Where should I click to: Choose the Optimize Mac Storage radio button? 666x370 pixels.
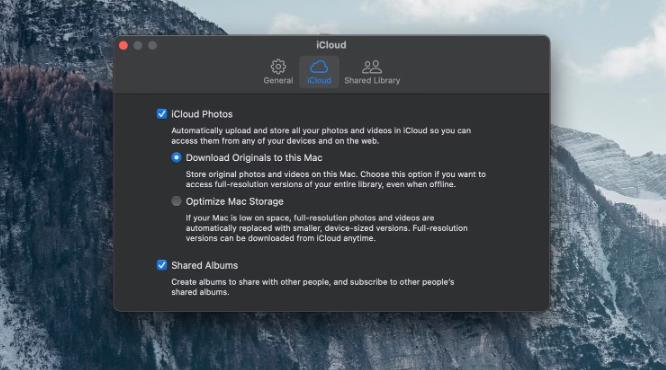tap(176, 201)
